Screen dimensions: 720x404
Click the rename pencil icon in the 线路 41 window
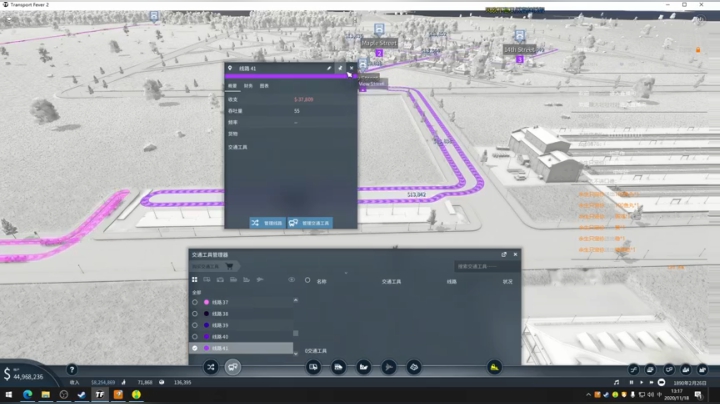click(x=329, y=68)
